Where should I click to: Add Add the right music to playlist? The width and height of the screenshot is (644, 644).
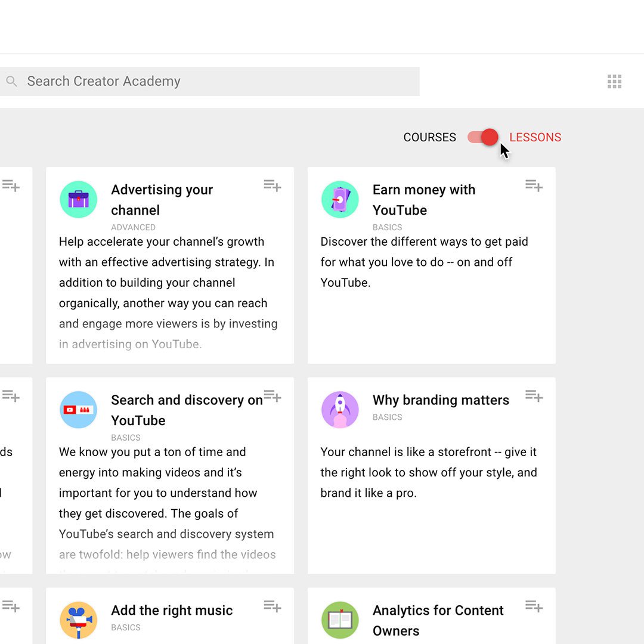point(273,606)
